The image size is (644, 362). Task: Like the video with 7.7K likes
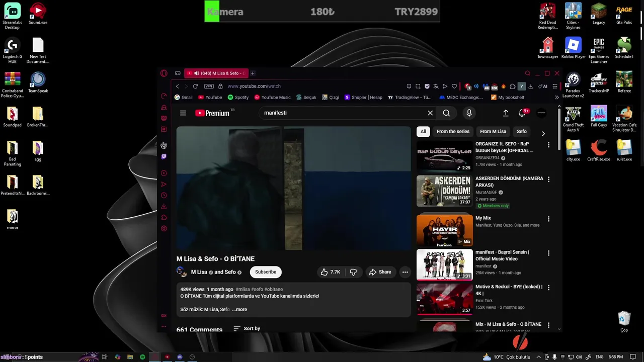point(330,272)
